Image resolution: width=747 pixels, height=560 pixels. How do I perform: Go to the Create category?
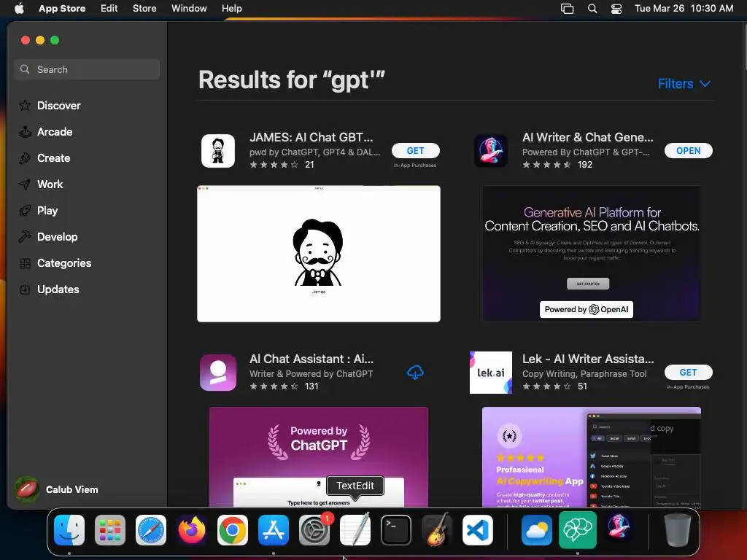pos(44,157)
